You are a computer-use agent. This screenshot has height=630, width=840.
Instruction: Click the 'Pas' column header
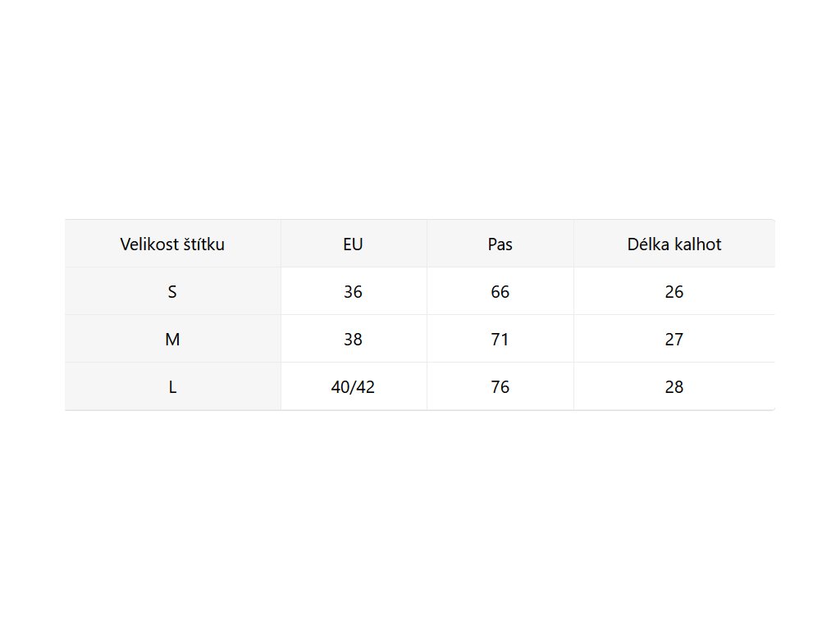pos(500,244)
